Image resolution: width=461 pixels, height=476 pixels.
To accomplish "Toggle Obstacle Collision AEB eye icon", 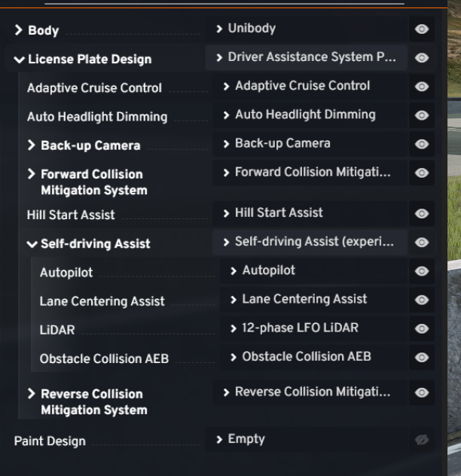I will [x=422, y=357].
